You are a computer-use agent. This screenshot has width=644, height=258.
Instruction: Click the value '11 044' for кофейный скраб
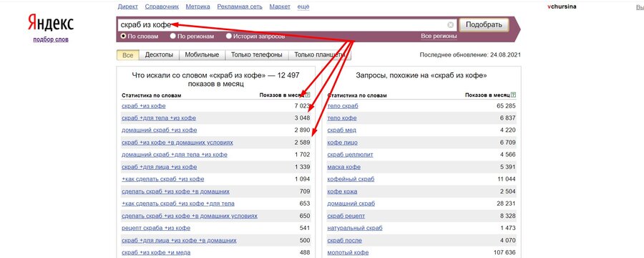pos(506,179)
